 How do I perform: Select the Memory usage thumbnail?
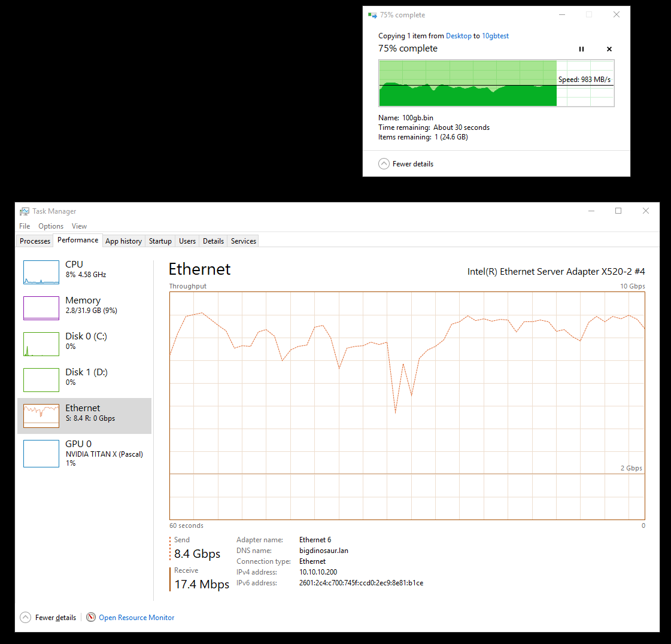(x=41, y=308)
